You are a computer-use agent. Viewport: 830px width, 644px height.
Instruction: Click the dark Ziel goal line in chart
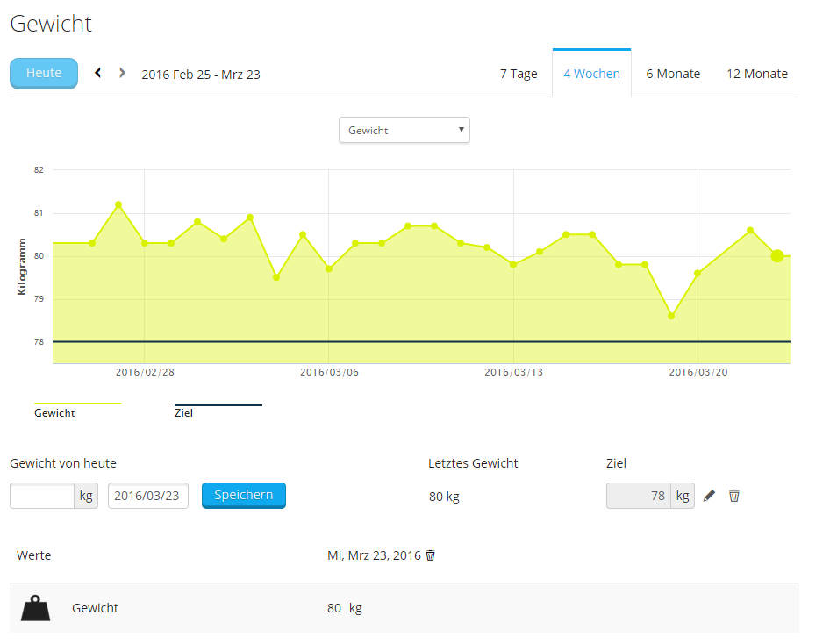(421, 342)
